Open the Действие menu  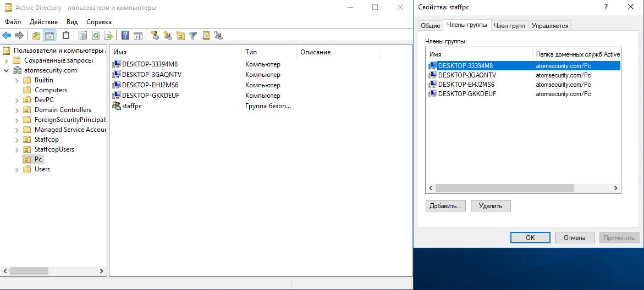pyautogui.click(x=43, y=22)
